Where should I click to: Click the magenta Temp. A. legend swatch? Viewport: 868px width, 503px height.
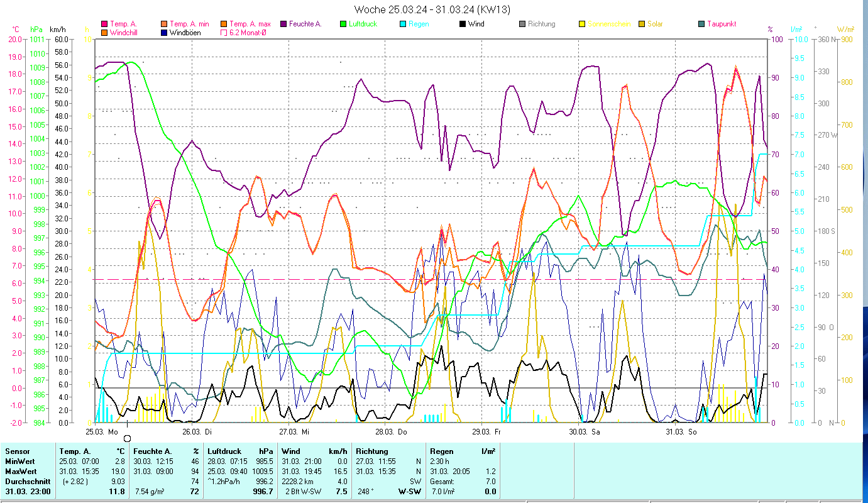(104, 24)
